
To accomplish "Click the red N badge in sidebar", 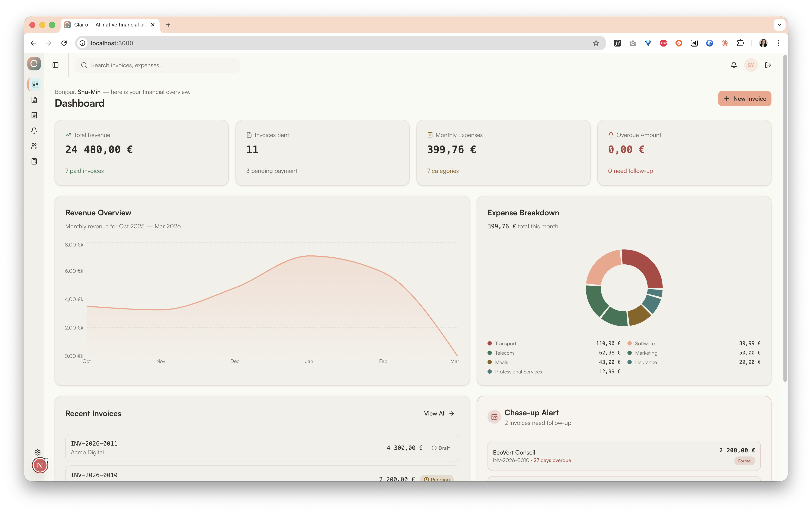I will click(40, 465).
